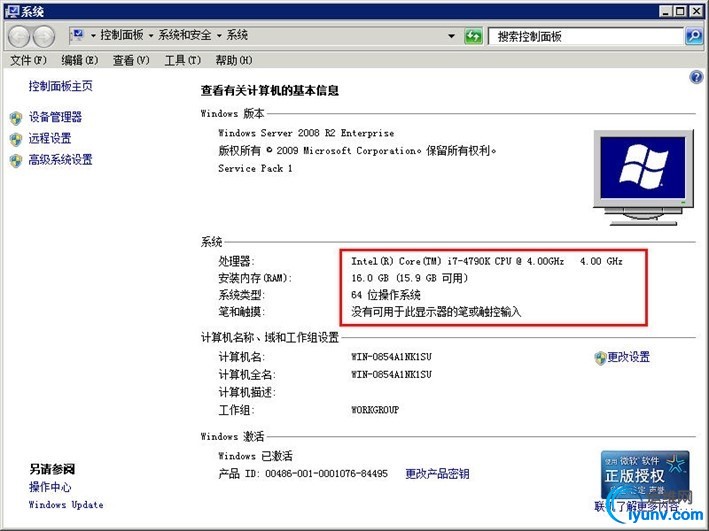Click 查看有关计算机的基本信息 heading

coord(270,90)
